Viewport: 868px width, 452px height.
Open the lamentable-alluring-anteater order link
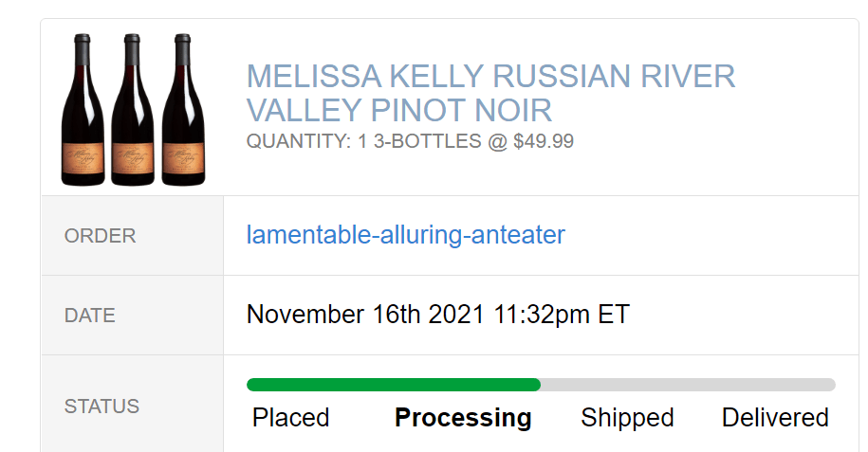coord(405,235)
